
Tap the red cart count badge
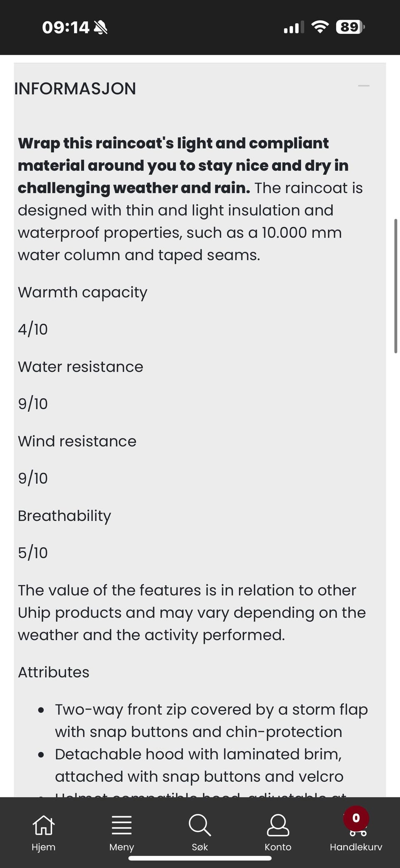pos(356,818)
